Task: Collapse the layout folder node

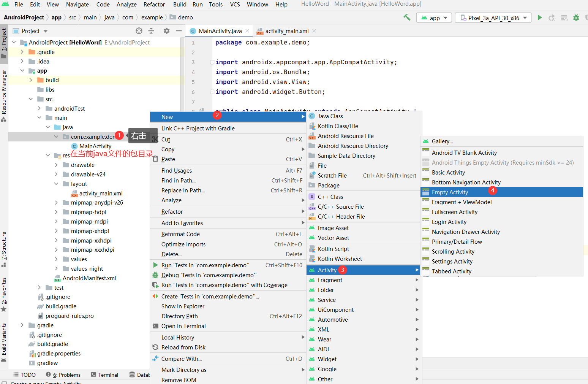Action: (x=56, y=184)
